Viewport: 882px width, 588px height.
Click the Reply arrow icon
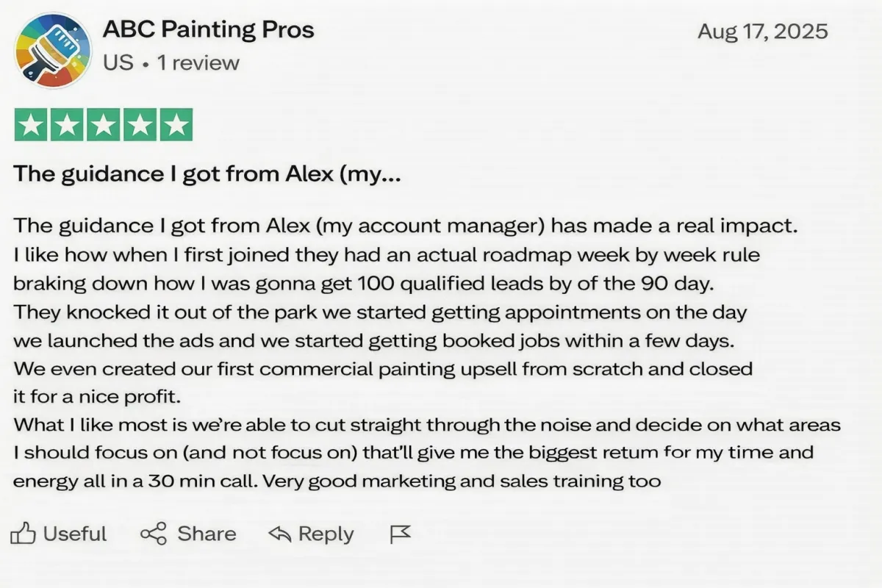pos(279,534)
